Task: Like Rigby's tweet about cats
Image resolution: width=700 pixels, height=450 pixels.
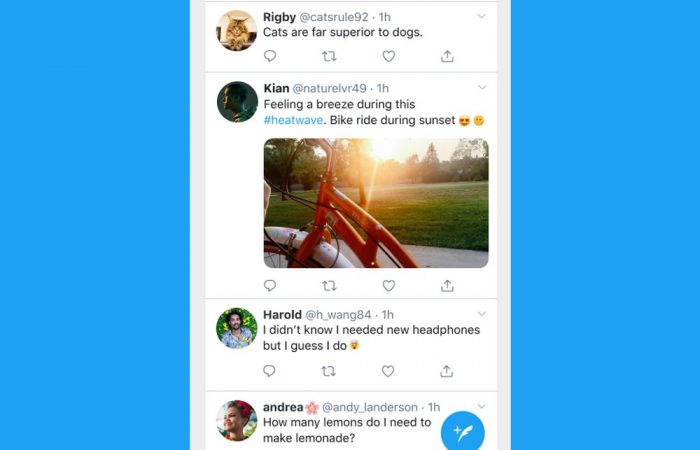Action: click(x=388, y=57)
